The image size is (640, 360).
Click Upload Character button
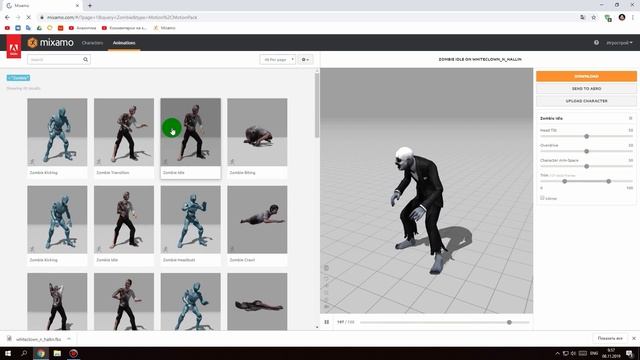coord(586,101)
